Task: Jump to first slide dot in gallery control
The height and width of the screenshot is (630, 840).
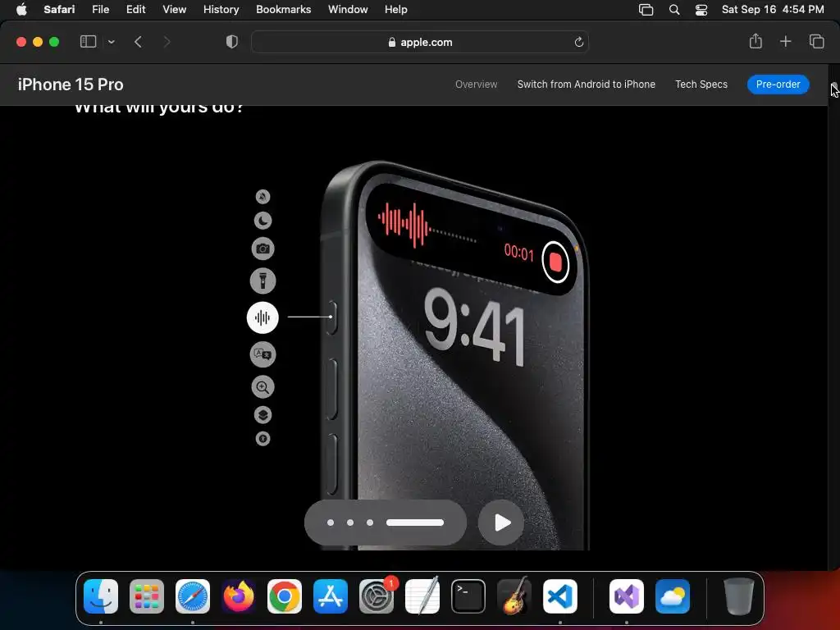Action: pos(331,523)
